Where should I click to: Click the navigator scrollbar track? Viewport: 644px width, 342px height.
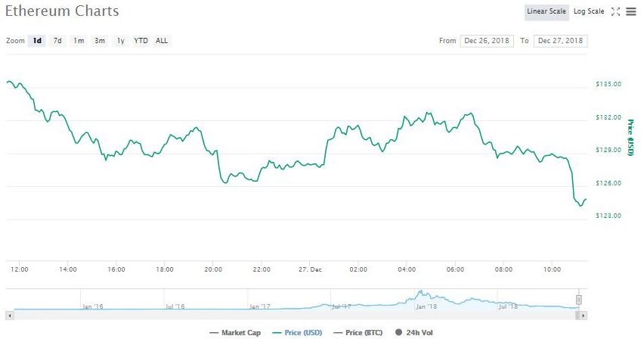tap(296, 316)
